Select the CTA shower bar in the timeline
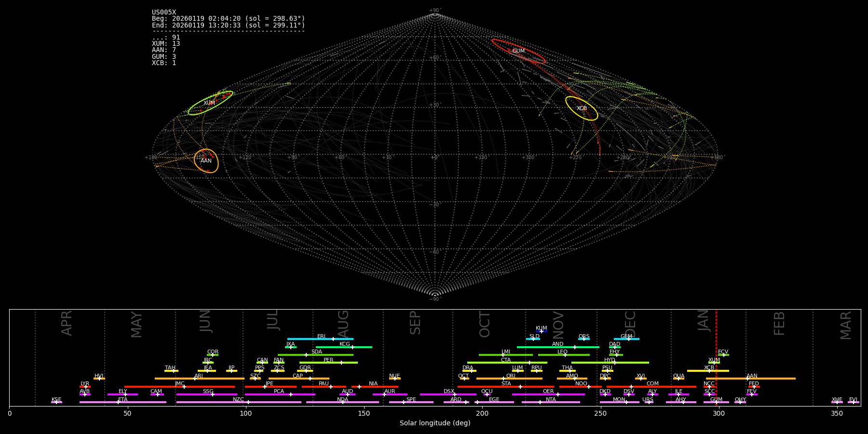 point(507,363)
